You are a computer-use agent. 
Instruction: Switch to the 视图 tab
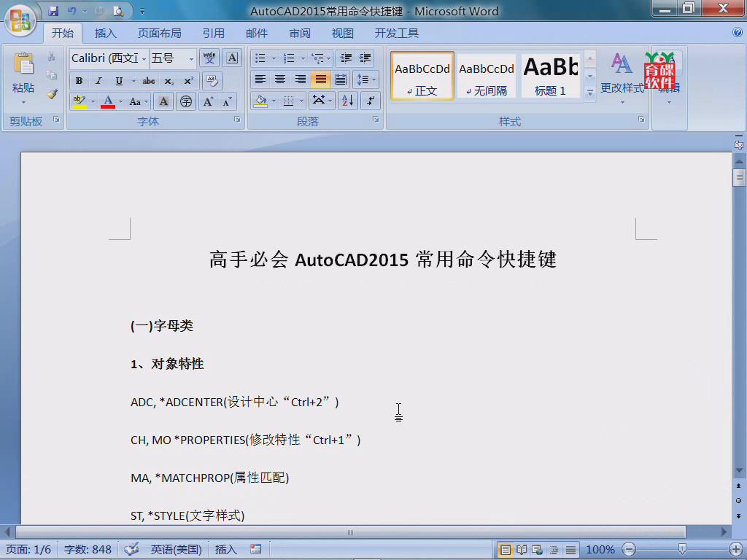(x=343, y=34)
